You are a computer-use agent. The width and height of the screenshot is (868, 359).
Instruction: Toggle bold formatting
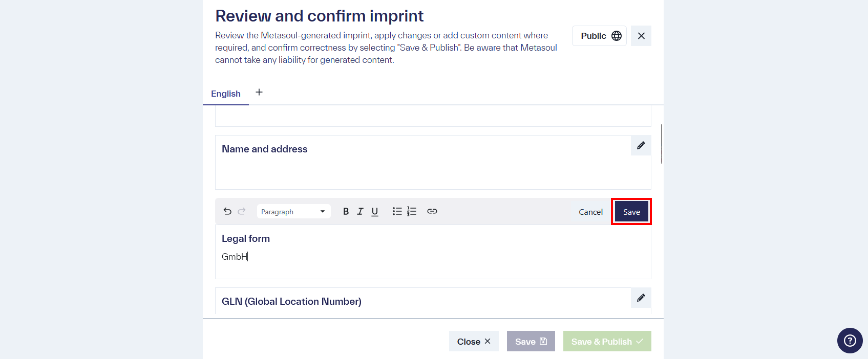click(x=346, y=211)
